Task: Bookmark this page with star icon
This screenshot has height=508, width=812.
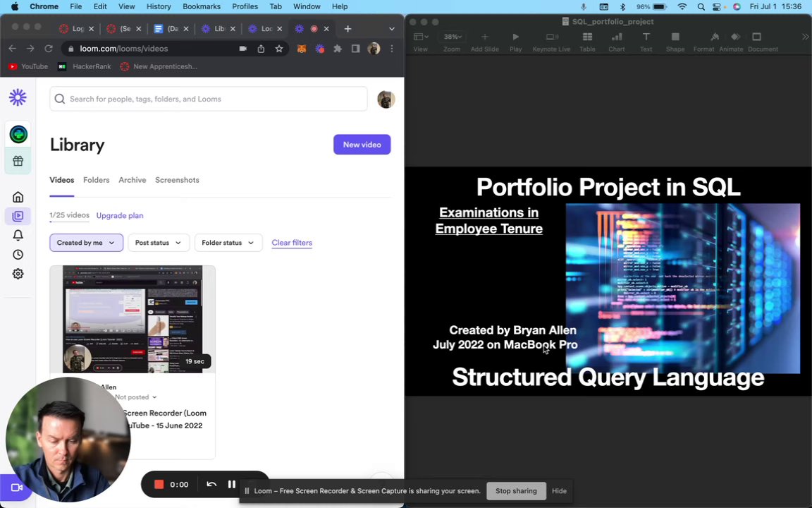Action: pyautogui.click(x=279, y=49)
